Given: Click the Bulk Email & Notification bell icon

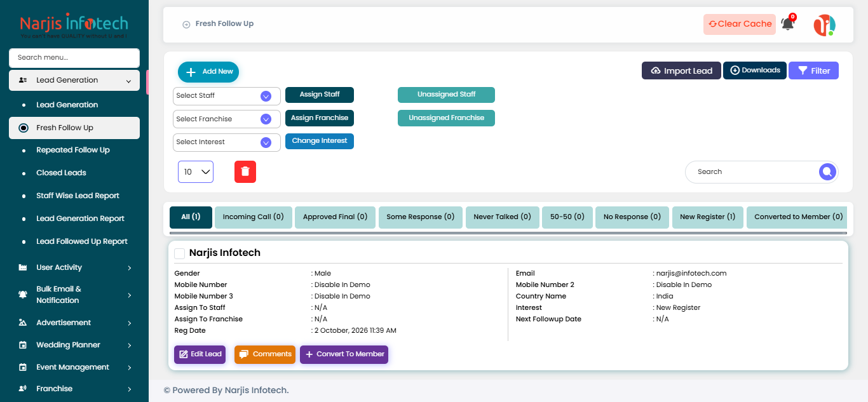Looking at the screenshot, I should click(23, 295).
